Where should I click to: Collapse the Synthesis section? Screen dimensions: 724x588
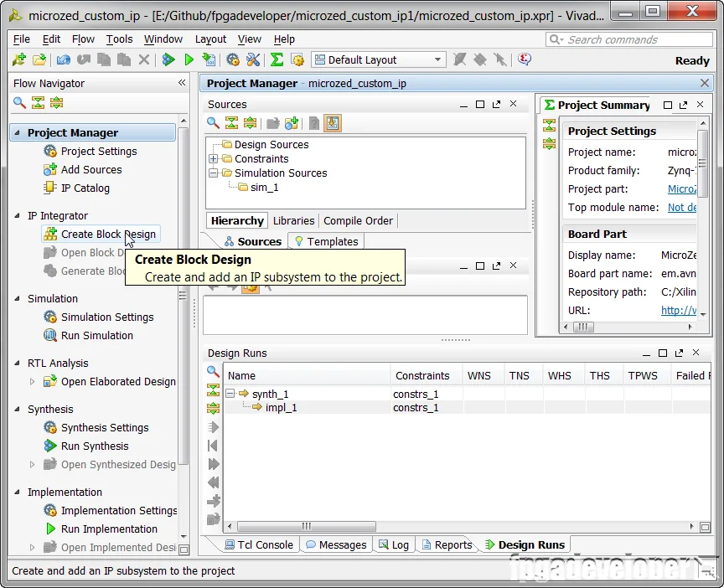point(17,410)
